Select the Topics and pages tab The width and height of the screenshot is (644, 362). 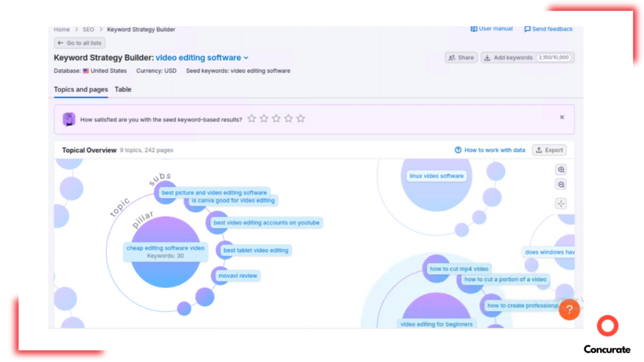[80, 89]
